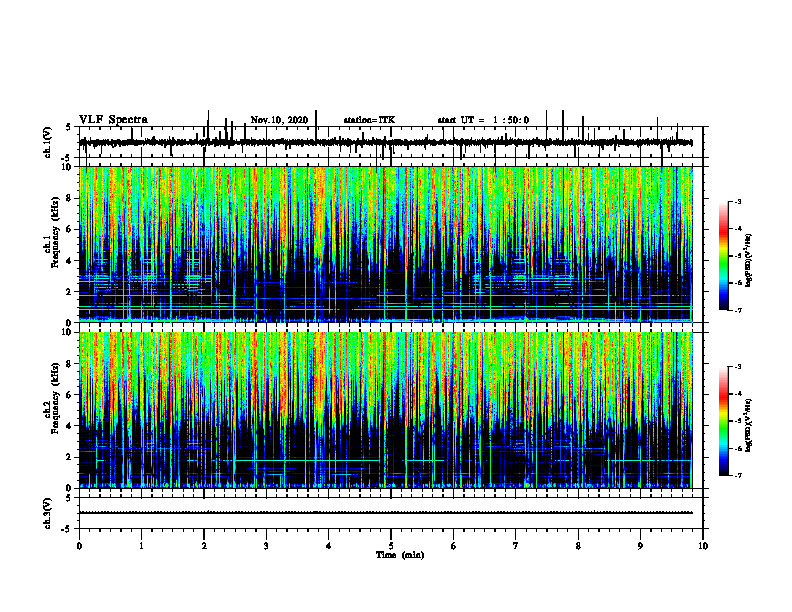Click time-axis tick label "9" at the bottom
Image resolution: width=792 pixels, height=612 pixels.
pos(640,546)
